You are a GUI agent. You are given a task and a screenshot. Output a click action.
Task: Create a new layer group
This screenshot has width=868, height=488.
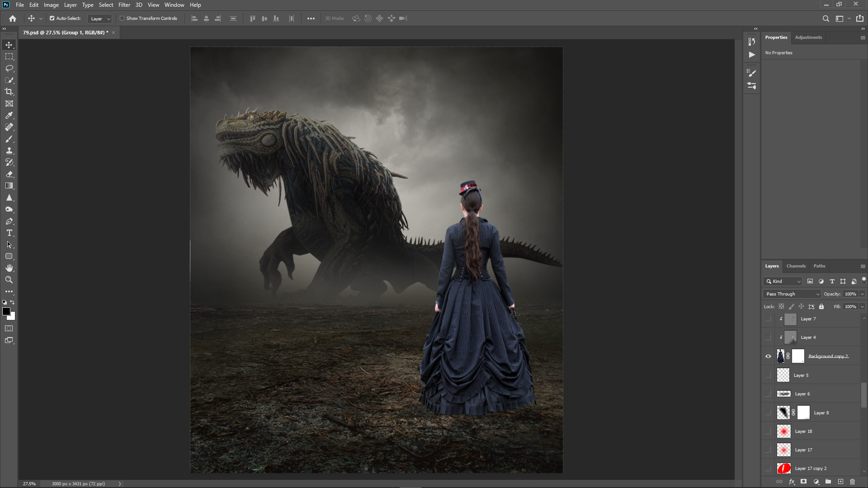pos(828,482)
